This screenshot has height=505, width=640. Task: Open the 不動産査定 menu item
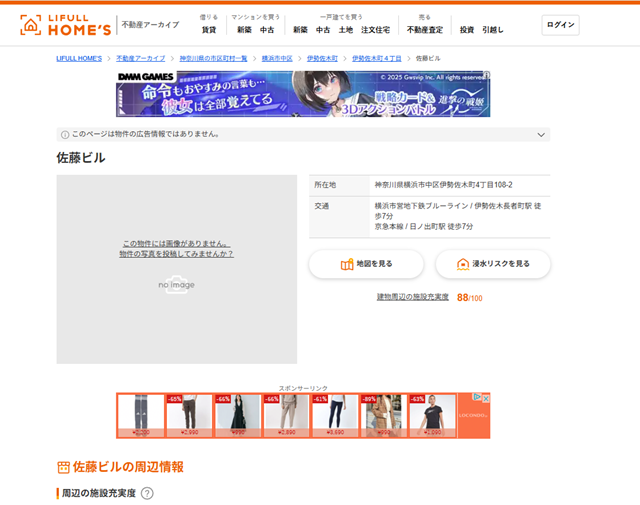pyautogui.click(x=424, y=30)
